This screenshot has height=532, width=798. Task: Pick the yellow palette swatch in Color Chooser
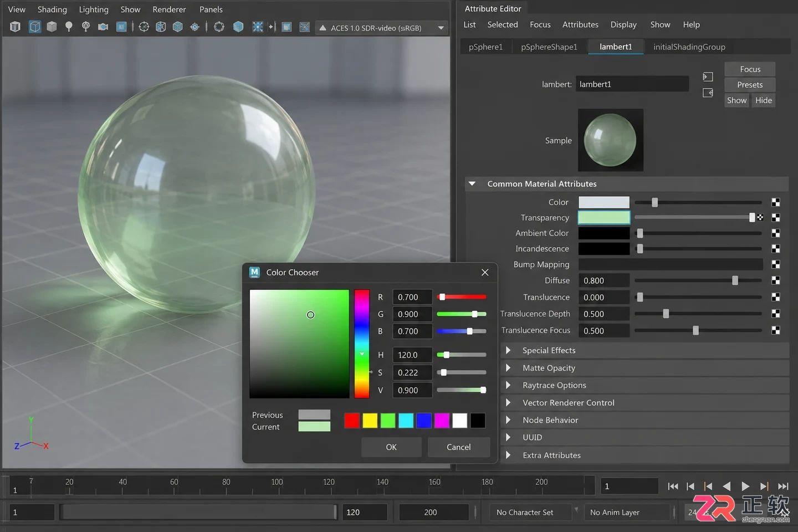[x=370, y=421]
